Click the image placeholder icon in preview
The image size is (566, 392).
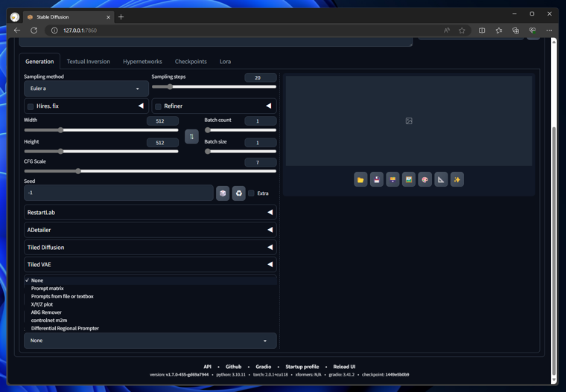click(x=409, y=121)
